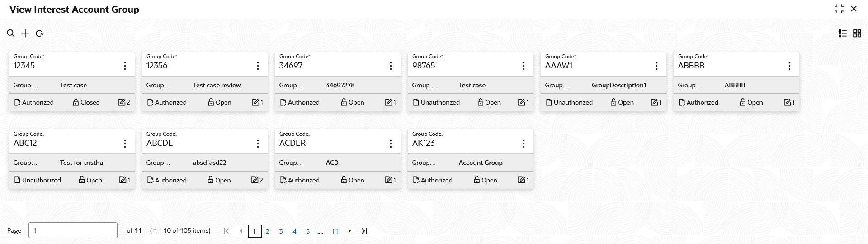
Task: Open the actions menu for group AAAW1
Action: click(x=656, y=66)
